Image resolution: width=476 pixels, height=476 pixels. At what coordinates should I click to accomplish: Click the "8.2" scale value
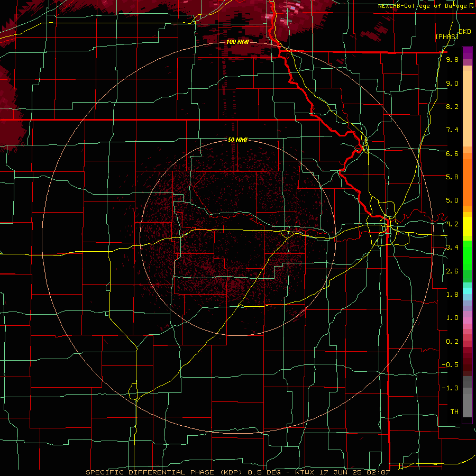click(x=452, y=106)
